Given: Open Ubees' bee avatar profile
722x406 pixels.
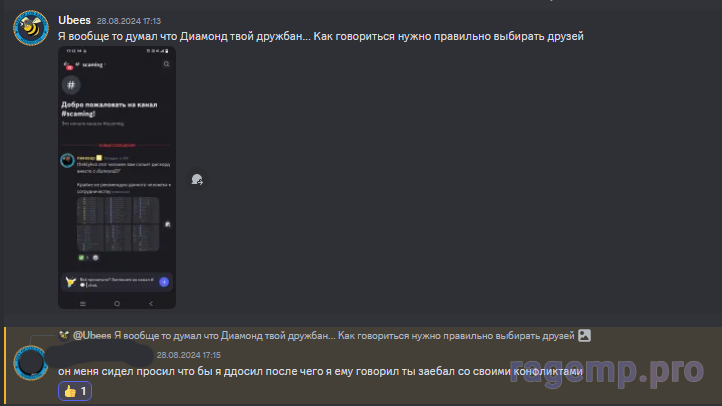Looking at the screenshot, I should [31, 28].
